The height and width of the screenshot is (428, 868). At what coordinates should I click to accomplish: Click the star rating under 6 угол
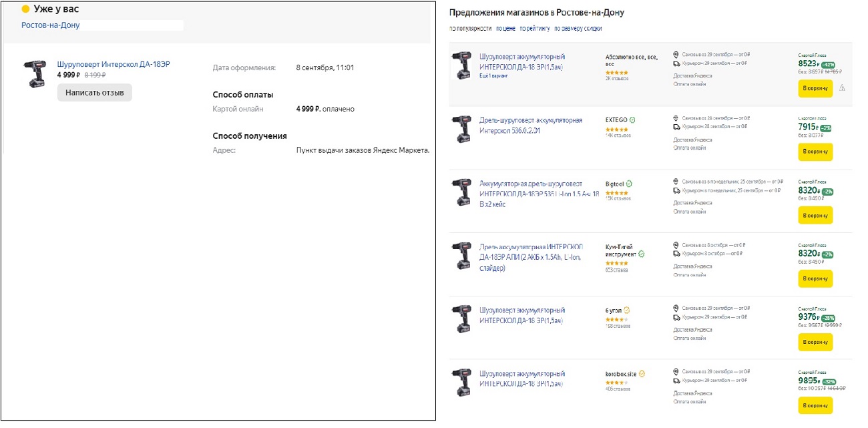pos(616,319)
